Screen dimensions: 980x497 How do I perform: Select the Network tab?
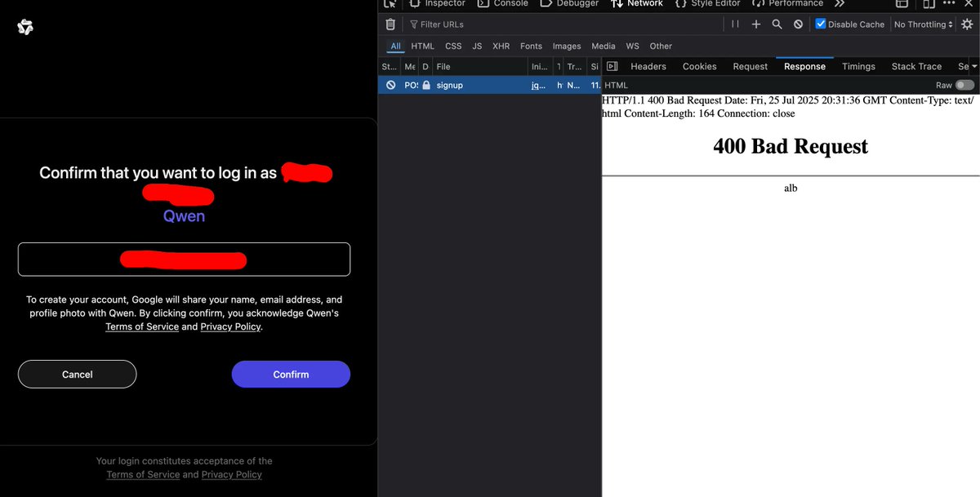[637, 3]
